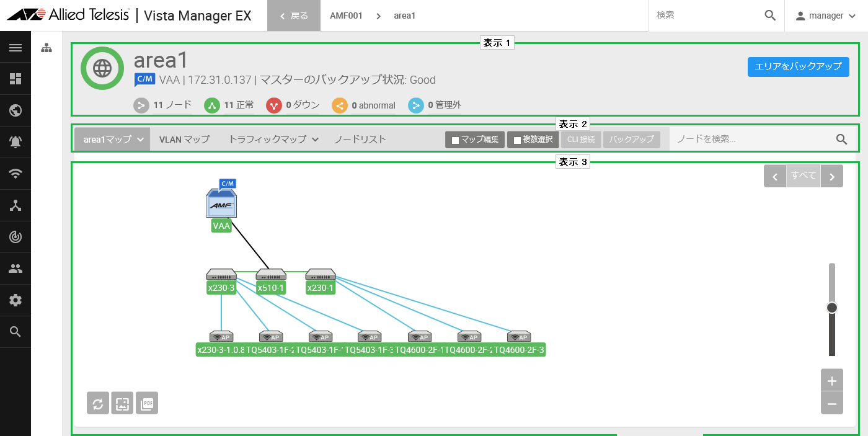
Task: Filter by 0 管理外 status
Action: [x=435, y=105]
